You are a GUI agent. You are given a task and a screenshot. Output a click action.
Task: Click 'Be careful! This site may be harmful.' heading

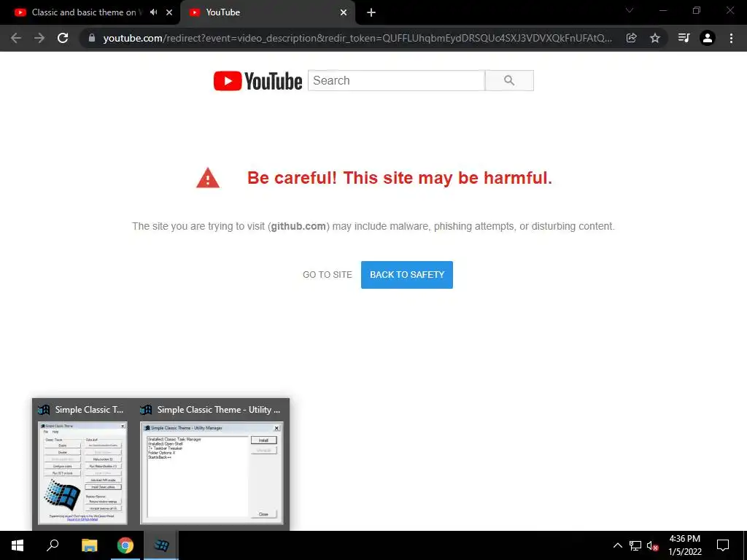click(400, 178)
